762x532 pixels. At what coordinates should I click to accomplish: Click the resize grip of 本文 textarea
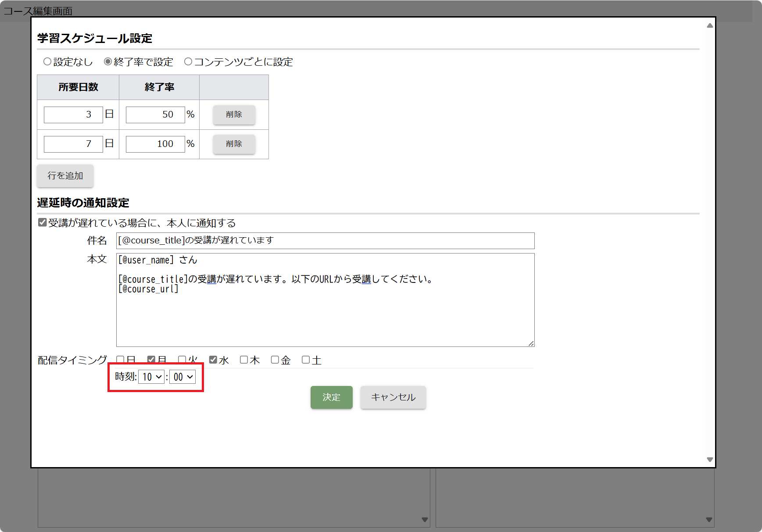[531, 343]
